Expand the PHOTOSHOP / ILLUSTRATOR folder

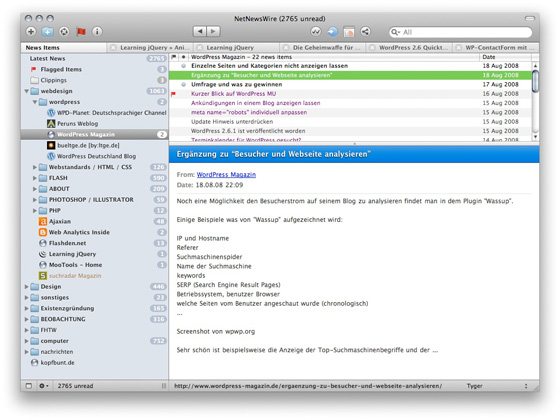point(35,200)
